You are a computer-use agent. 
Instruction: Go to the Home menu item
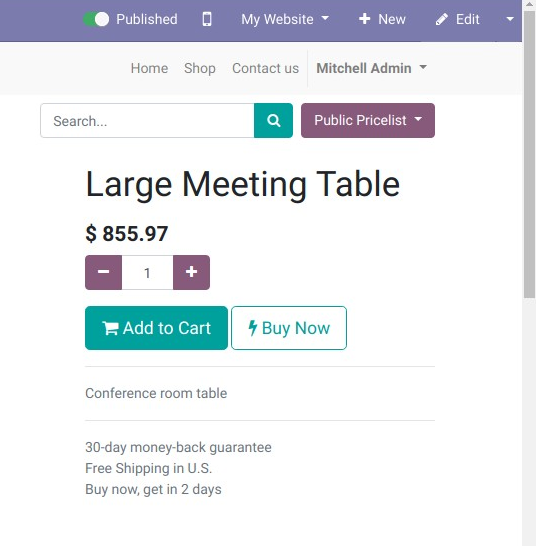149,68
